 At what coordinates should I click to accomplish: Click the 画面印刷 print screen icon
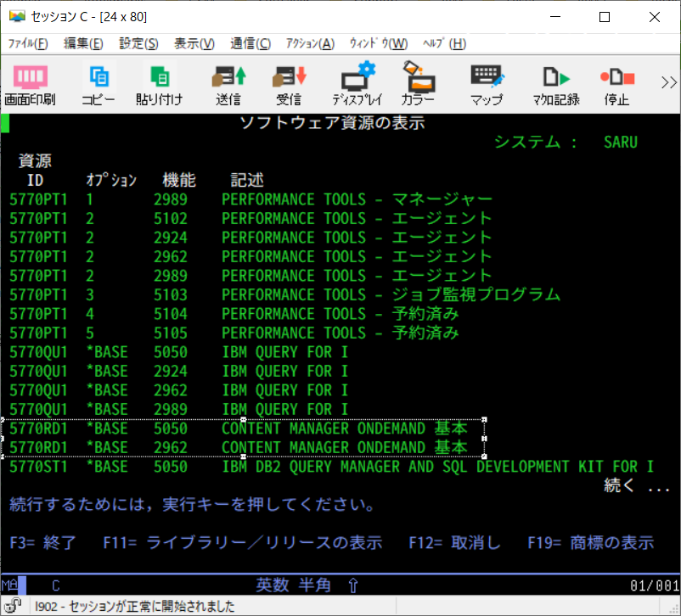coord(30,85)
